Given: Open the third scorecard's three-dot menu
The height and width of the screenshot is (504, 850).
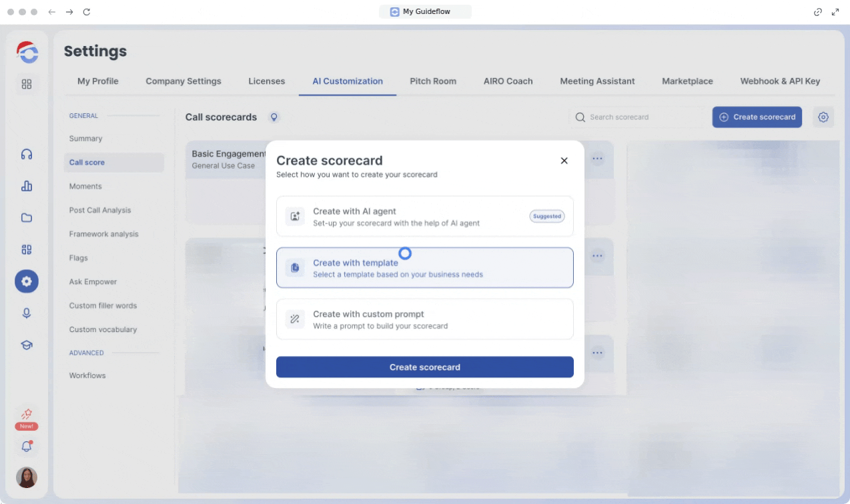Looking at the screenshot, I should (x=597, y=353).
